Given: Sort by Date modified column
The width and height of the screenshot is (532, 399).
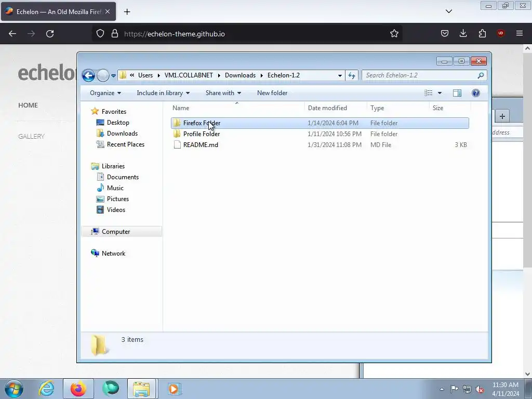Looking at the screenshot, I should click(336, 108).
